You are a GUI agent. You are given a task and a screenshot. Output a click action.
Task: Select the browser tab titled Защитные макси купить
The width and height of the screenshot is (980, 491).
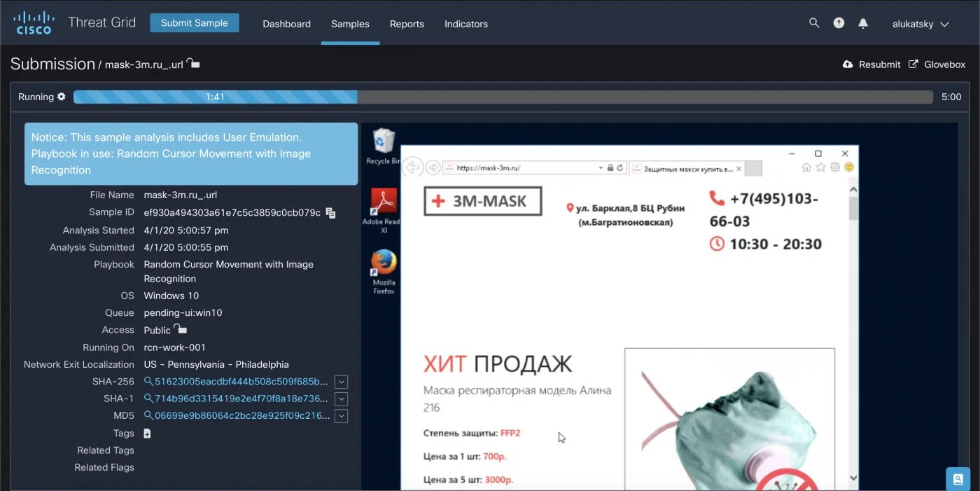coord(686,168)
